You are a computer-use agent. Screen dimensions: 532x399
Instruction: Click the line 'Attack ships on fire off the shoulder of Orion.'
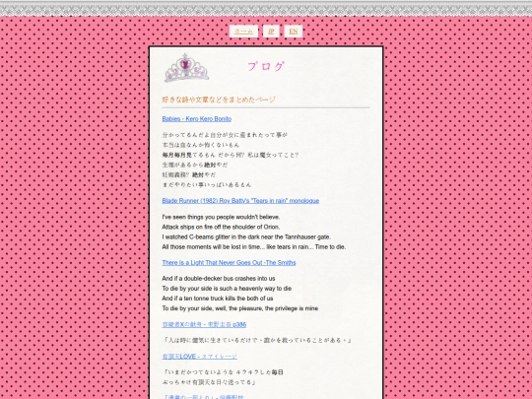coord(221,227)
